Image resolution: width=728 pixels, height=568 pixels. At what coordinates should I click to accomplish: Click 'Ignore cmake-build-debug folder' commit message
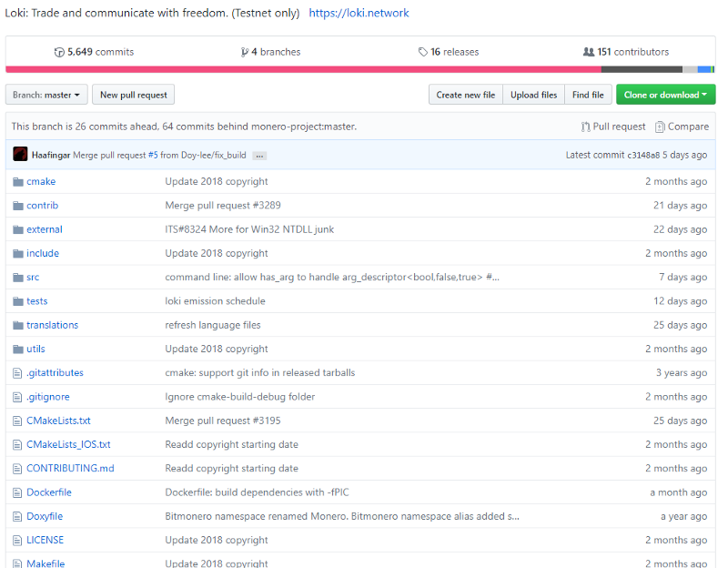tap(239, 397)
